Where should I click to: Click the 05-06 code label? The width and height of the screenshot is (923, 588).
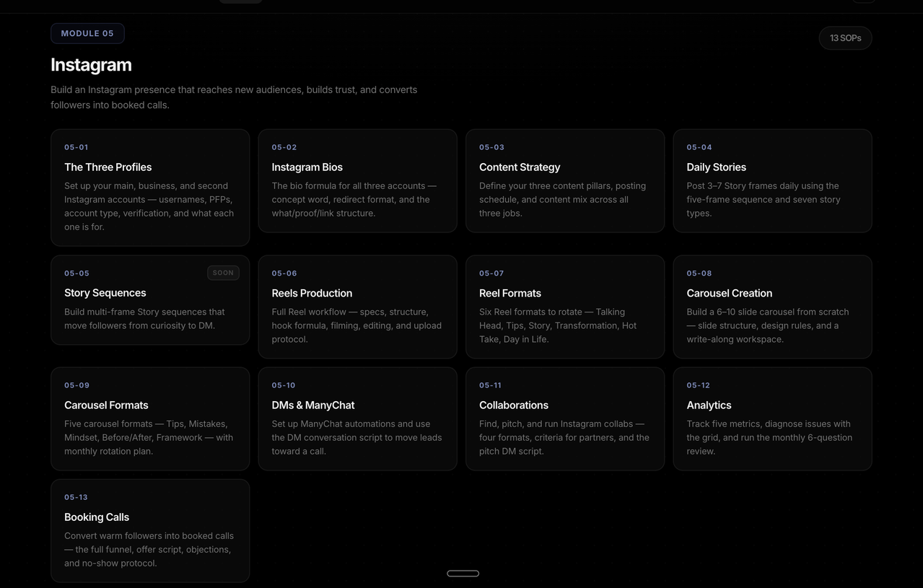click(x=284, y=273)
